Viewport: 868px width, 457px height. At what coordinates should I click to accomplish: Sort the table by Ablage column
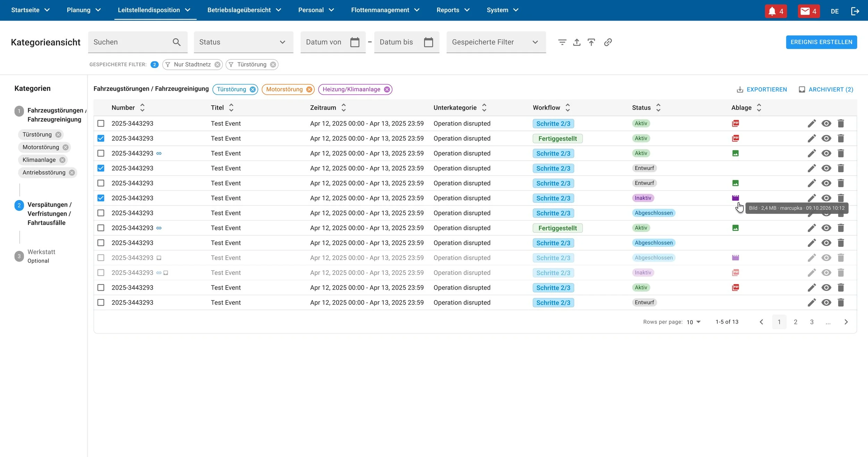[x=759, y=108]
